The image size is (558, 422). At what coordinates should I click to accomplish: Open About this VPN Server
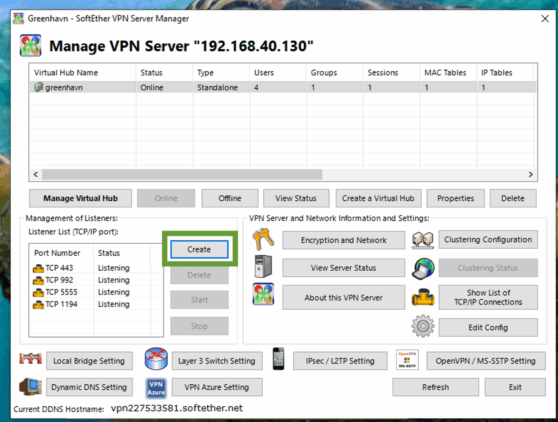[x=344, y=297]
